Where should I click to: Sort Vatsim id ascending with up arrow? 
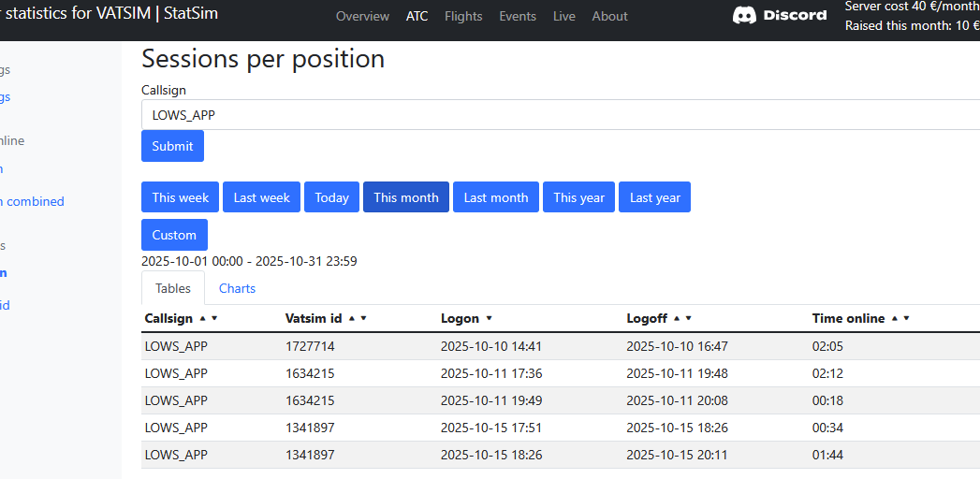click(x=352, y=319)
